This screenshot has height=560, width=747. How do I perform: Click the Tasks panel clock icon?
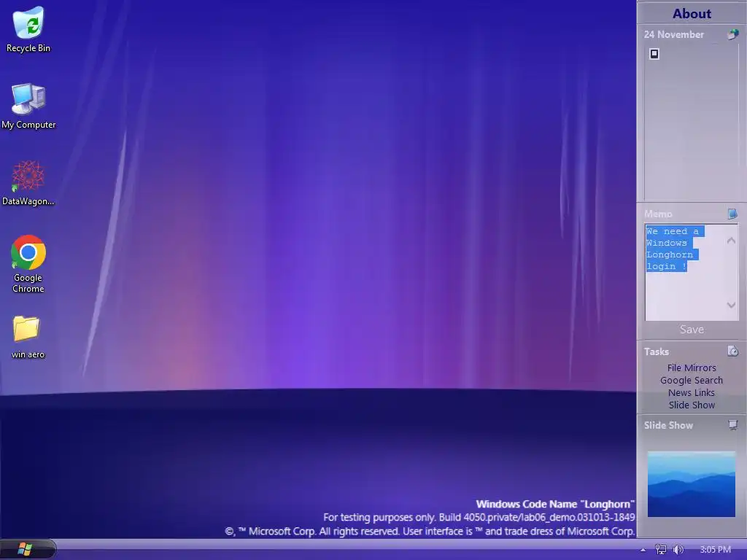[732, 351]
